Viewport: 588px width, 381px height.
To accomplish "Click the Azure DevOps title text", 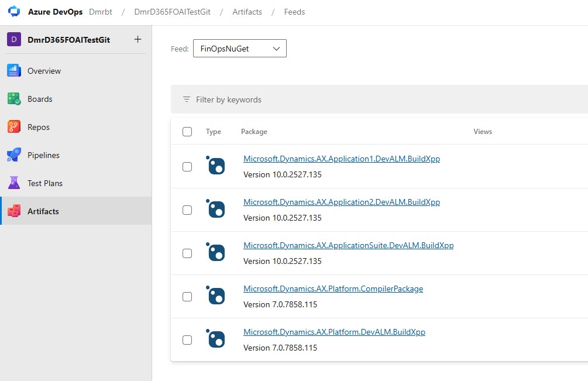I will click(55, 12).
